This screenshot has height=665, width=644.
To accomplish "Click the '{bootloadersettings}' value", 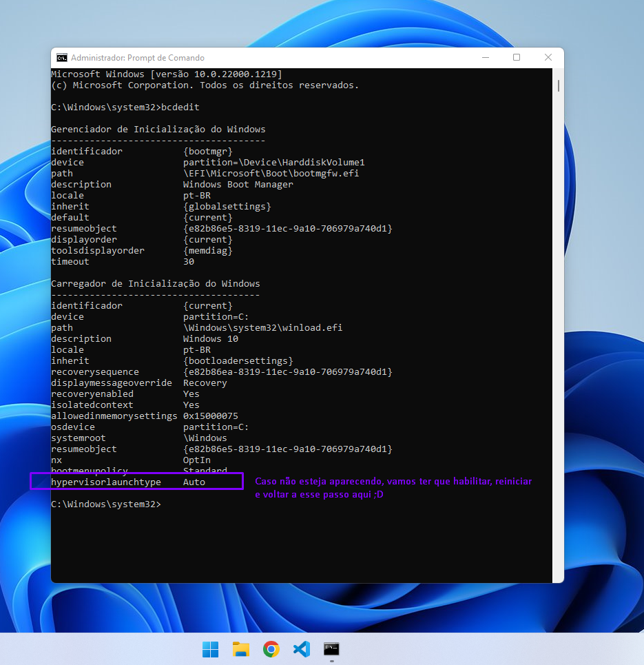I will coord(238,361).
